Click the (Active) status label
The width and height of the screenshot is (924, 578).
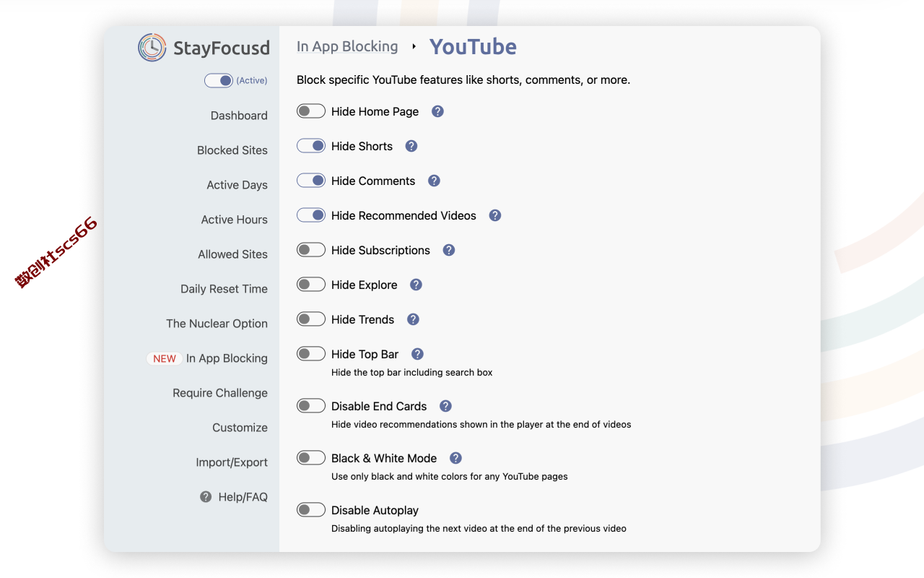tap(252, 80)
